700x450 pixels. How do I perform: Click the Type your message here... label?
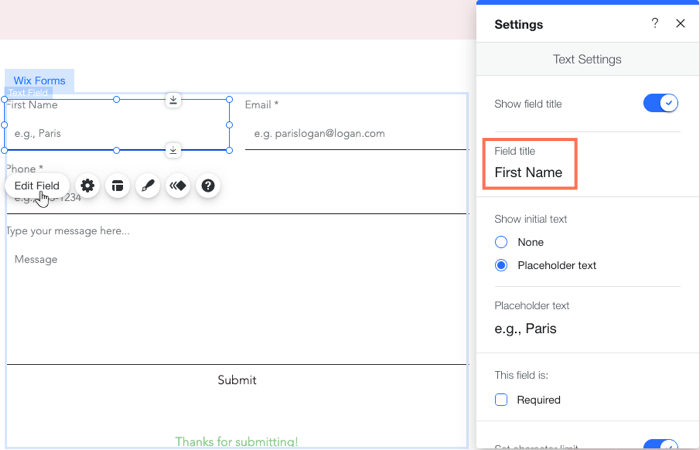[x=68, y=231]
